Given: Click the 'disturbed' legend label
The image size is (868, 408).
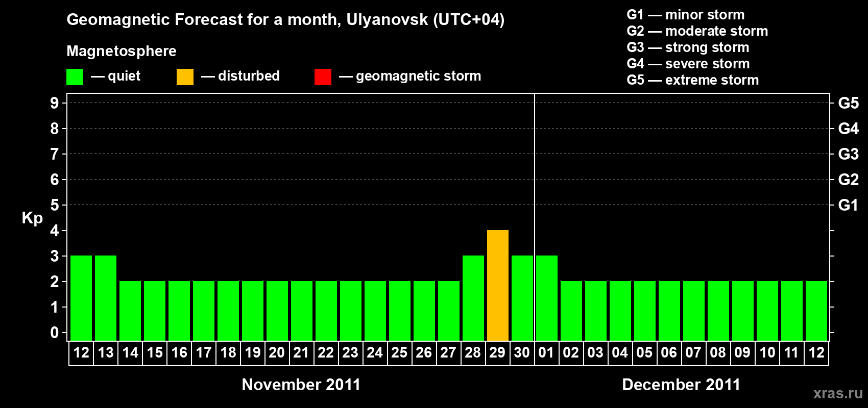Looking at the screenshot, I should click(x=249, y=76).
